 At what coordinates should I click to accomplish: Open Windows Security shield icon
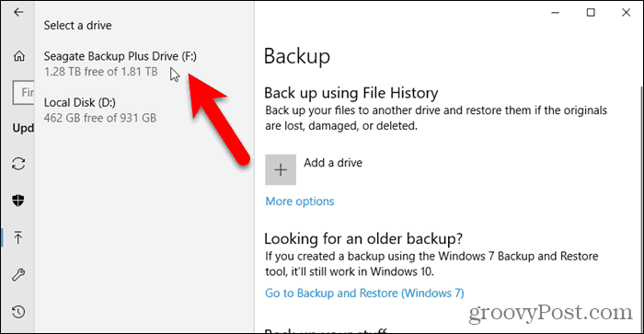point(18,201)
